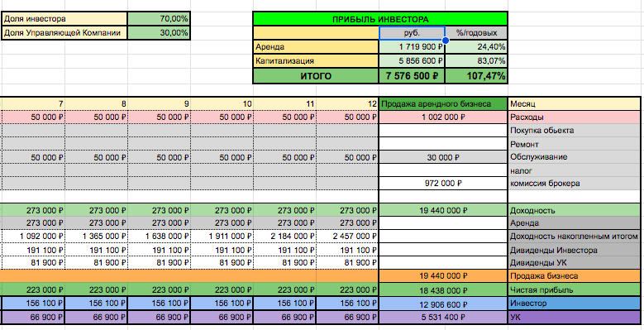644x330 pixels.
Task: Click the investor payout 12 906 600 ₽
Action: point(443,304)
